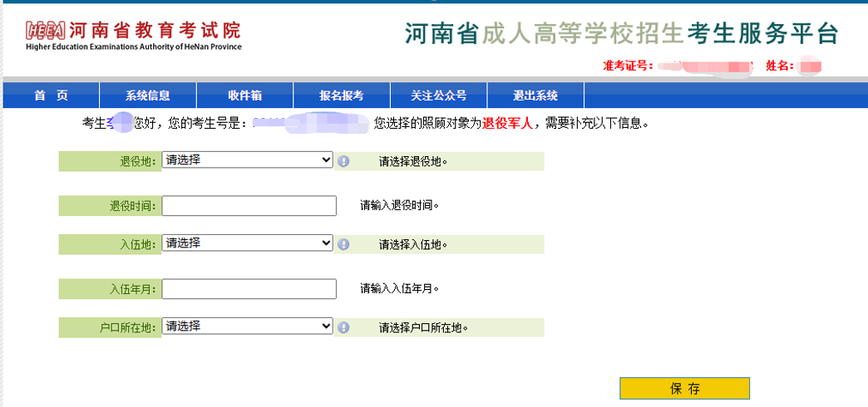Open the 退役地 dropdown list
The image size is (868, 407).
pyautogui.click(x=247, y=160)
